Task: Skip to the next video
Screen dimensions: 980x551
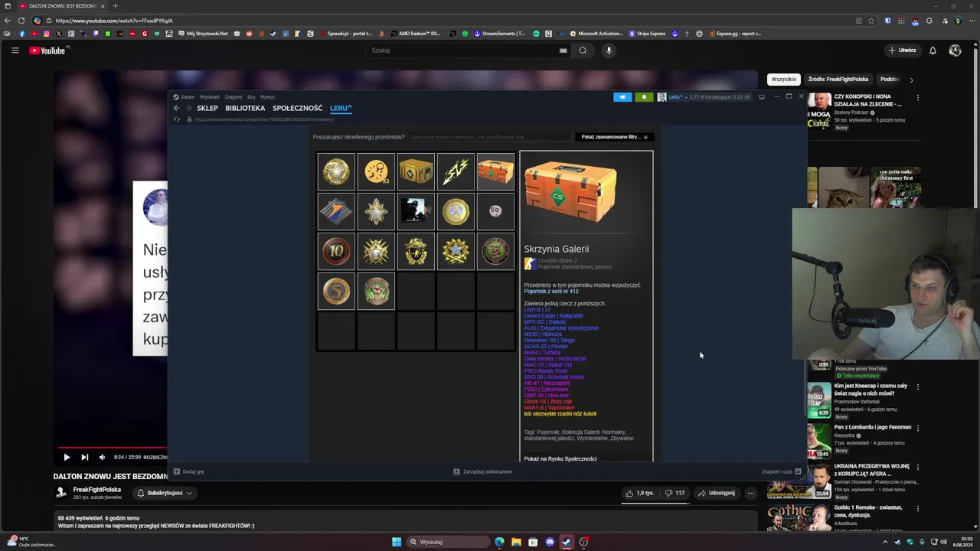Action: point(84,457)
